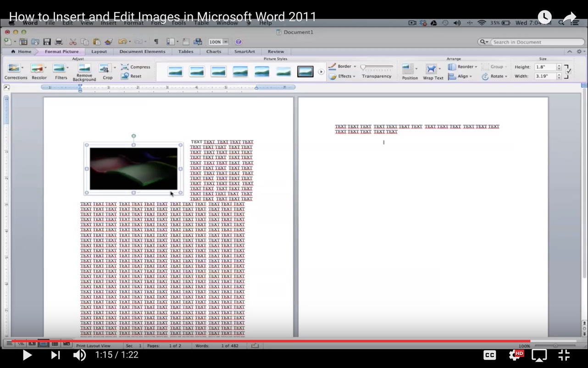Compress the selected picture
588x368 pixels.
136,67
